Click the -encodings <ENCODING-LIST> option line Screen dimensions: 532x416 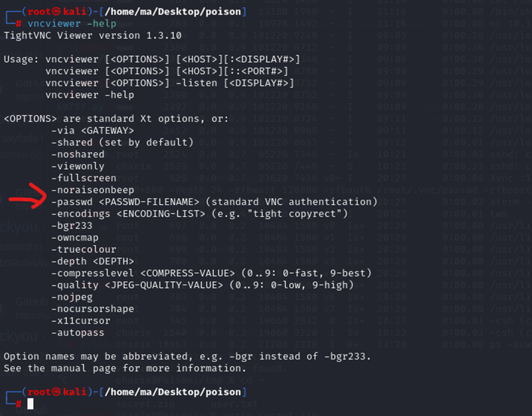pyautogui.click(x=199, y=214)
